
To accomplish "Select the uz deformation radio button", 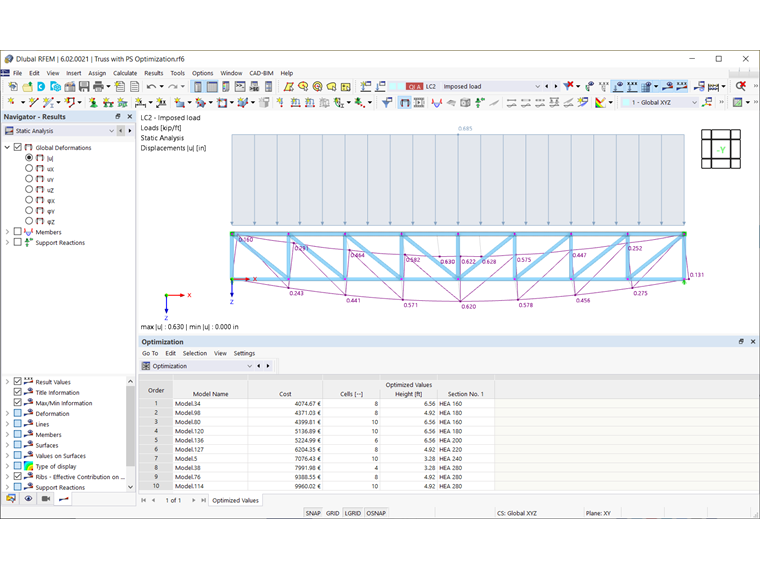I will [29, 190].
